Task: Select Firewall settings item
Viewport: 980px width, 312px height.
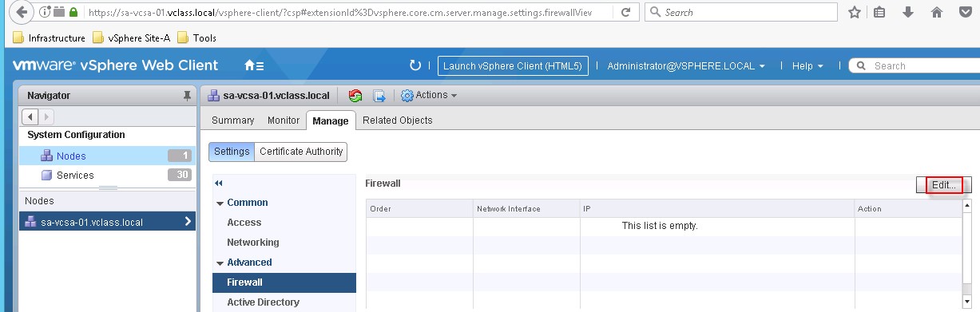Action: 284,282
